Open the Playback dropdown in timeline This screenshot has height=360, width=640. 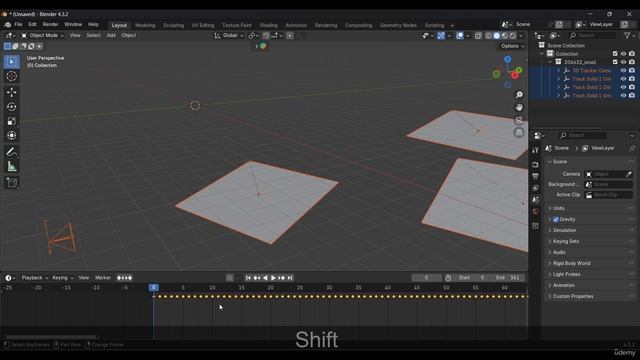pyautogui.click(x=34, y=278)
